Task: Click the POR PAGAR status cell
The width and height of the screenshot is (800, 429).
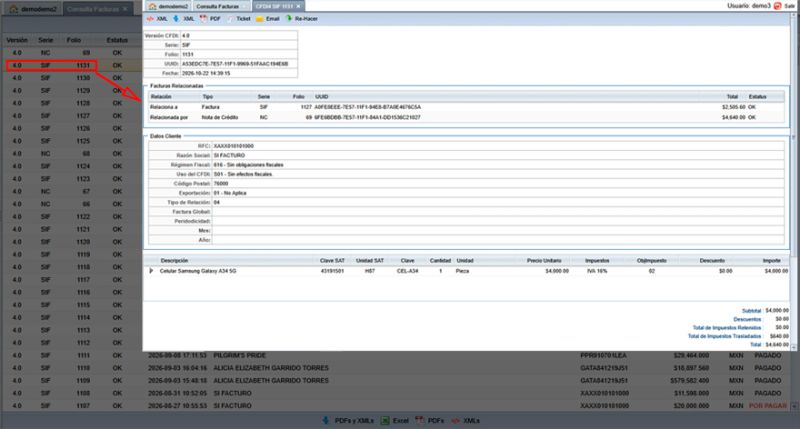Action: point(767,406)
